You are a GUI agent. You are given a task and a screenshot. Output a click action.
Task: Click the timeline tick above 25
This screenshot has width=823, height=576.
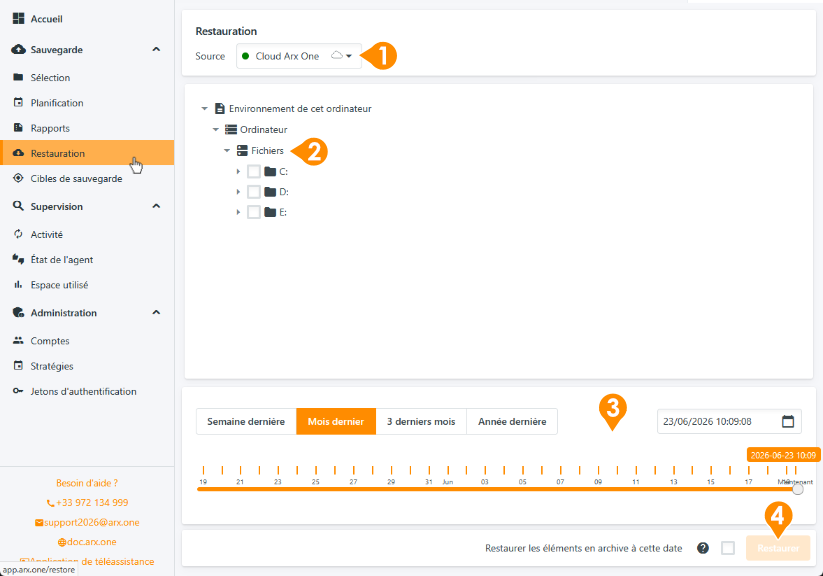tap(316, 470)
